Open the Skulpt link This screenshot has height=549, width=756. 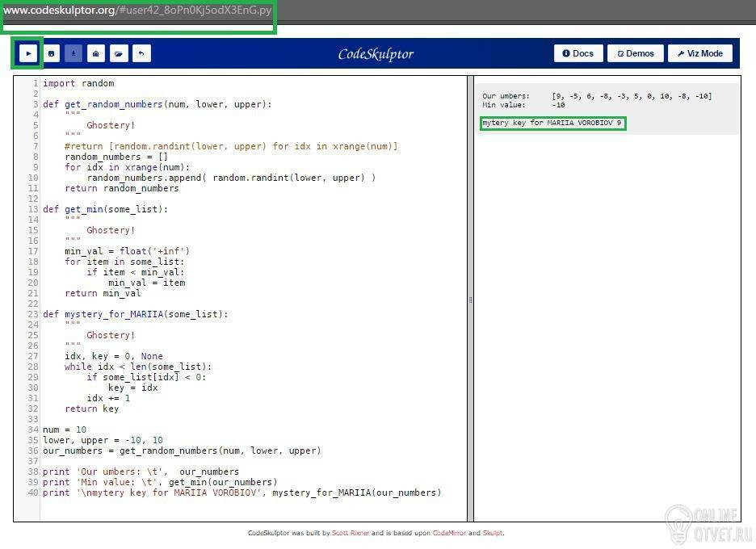tap(493, 533)
